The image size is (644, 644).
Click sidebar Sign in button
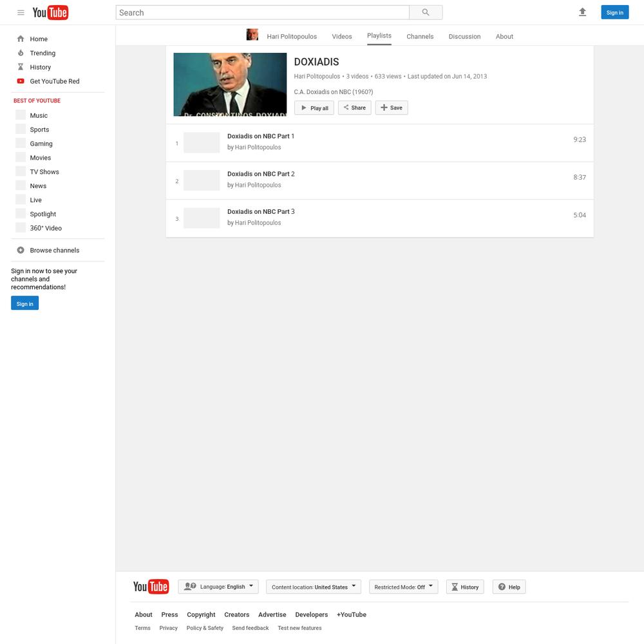point(24,303)
